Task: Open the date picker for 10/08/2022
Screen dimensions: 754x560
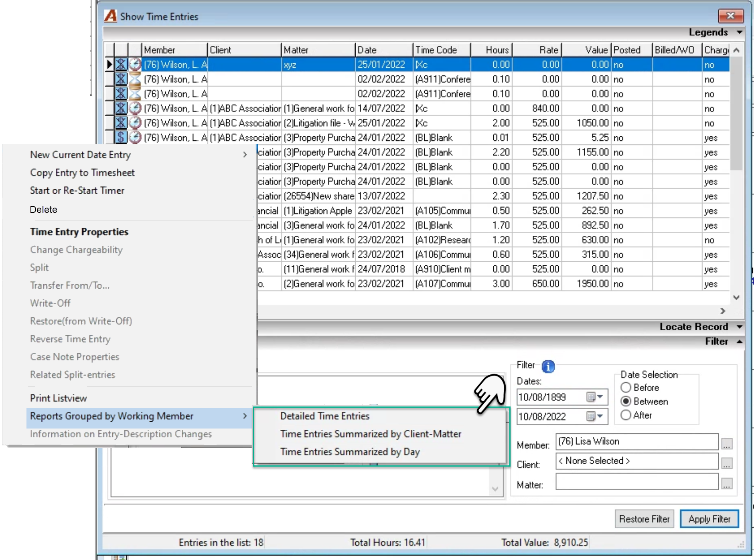Action: 595,416
